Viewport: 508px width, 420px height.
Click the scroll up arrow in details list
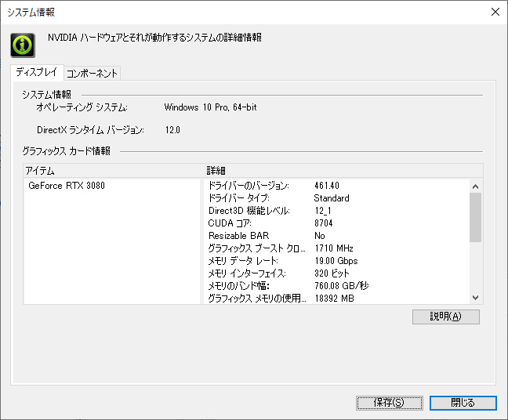click(x=475, y=186)
